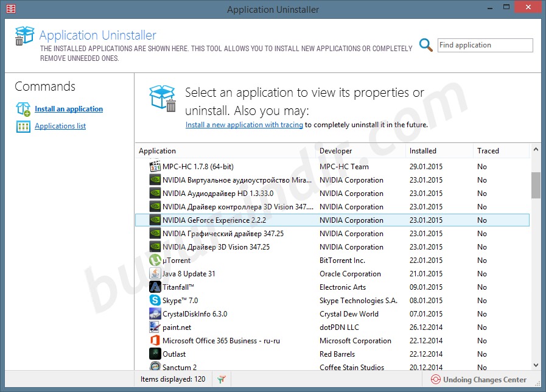Select the Skype 7.0 entry
Viewport: 546px width, 392px height.
point(332,301)
